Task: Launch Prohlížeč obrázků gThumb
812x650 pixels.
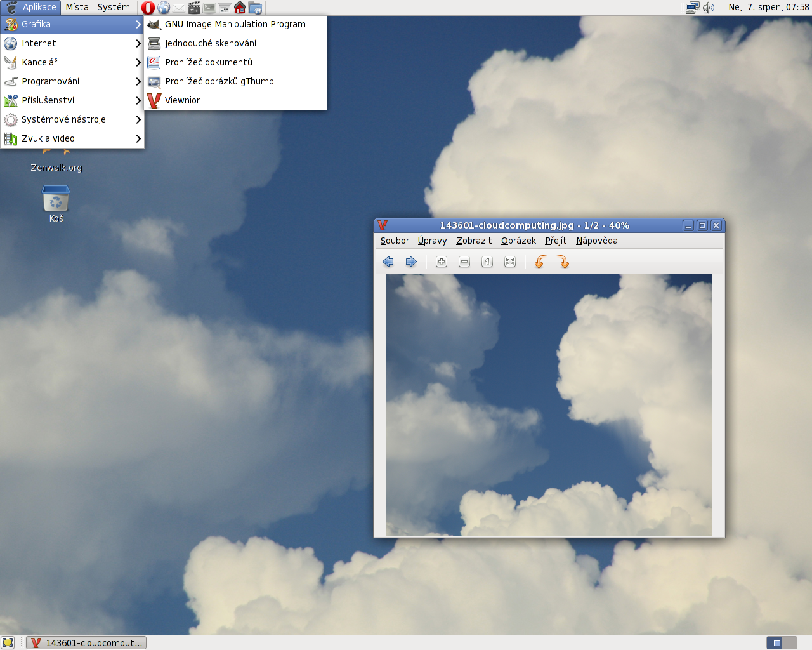Action: 235,81
